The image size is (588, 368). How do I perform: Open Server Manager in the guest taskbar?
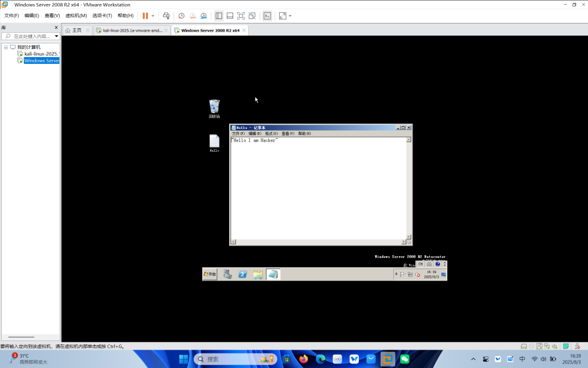click(x=227, y=274)
